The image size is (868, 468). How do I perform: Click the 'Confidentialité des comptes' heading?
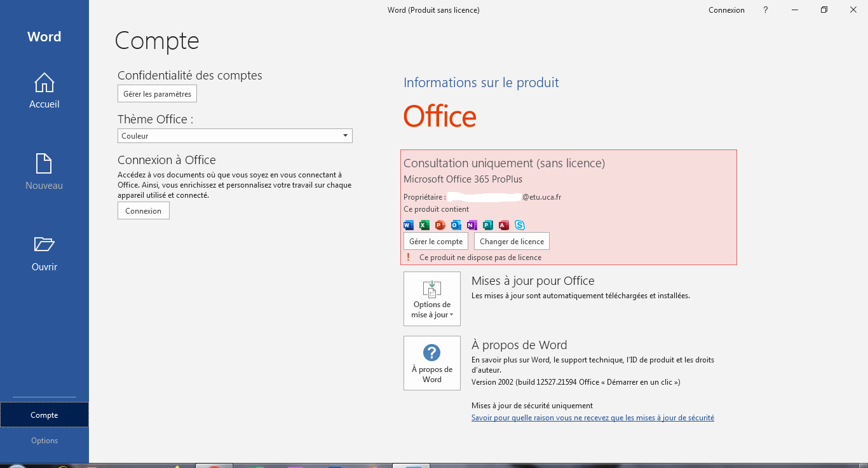coord(190,76)
